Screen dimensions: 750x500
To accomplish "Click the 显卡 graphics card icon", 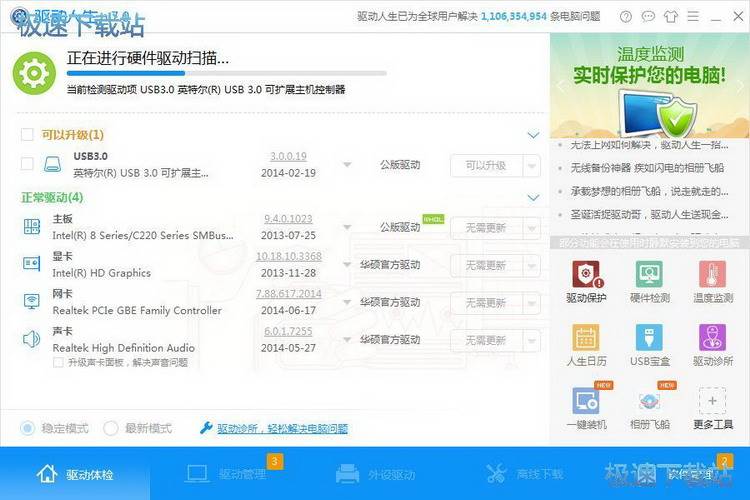I will click(32, 263).
